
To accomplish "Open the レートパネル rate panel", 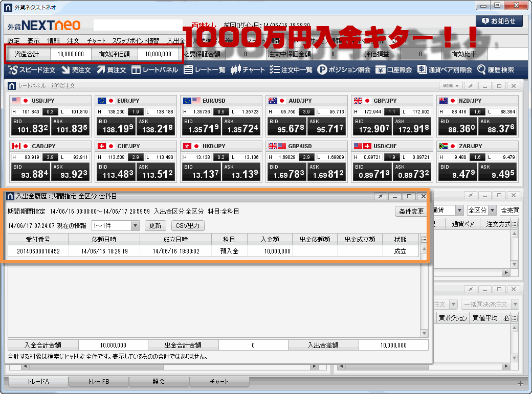I will pos(155,70).
